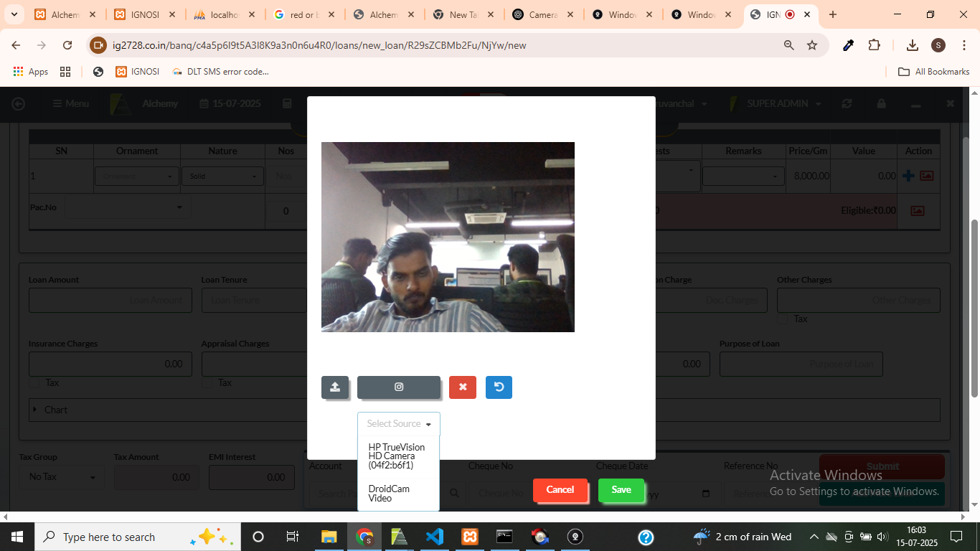The height and width of the screenshot is (551, 980).
Task: Click the green Save button
Action: [x=621, y=490]
